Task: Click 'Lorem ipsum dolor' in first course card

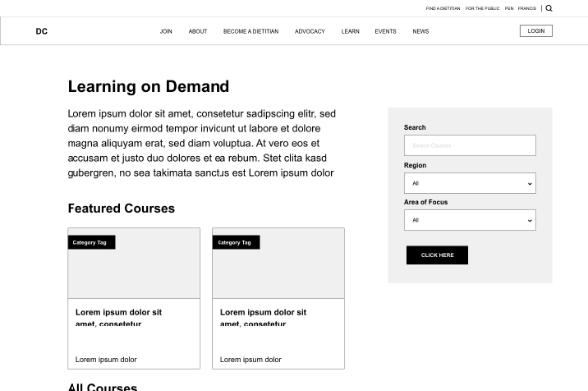Action: (106, 359)
